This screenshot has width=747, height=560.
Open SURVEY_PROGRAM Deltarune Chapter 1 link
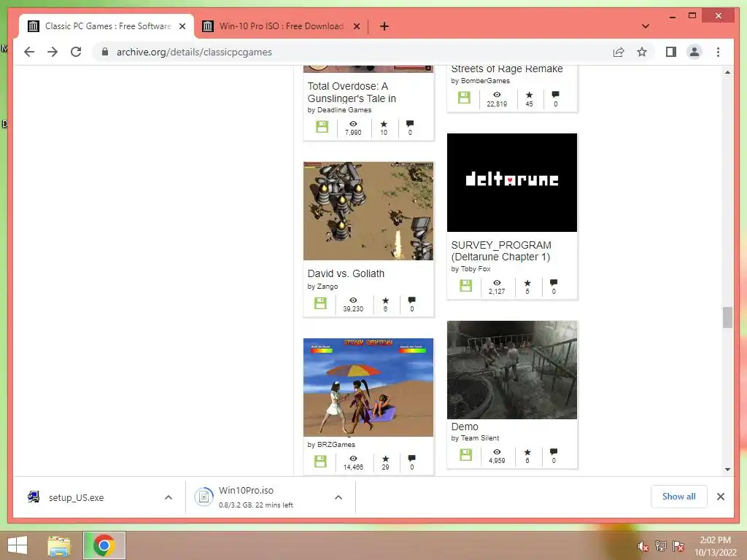click(x=501, y=251)
